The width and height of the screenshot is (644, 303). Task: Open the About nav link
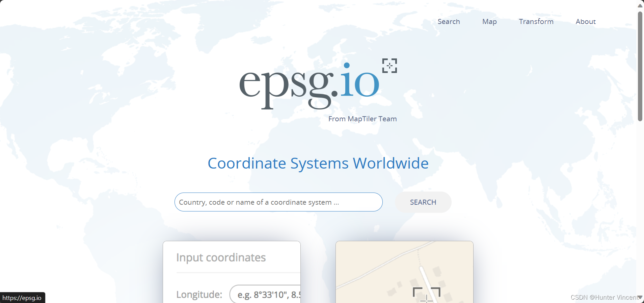tap(586, 22)
